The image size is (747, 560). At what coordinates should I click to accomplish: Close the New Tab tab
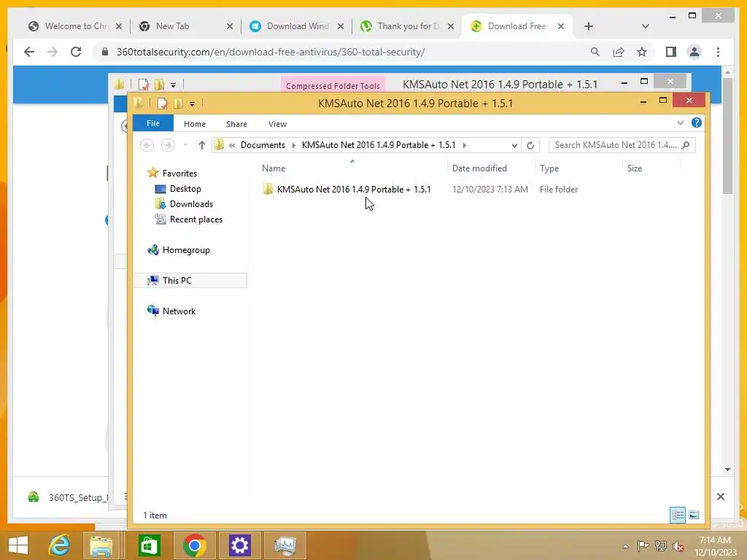click(x=230, y=26)
